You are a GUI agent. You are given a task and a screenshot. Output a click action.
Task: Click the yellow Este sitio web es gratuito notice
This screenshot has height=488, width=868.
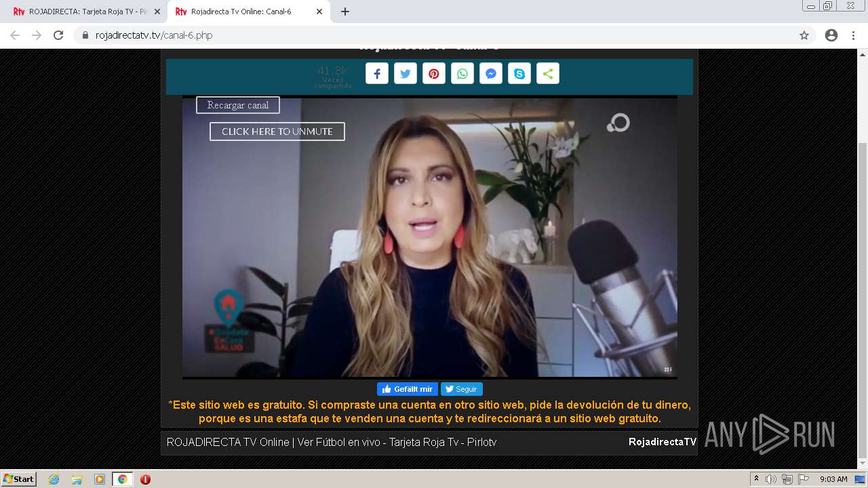point(429,411)
